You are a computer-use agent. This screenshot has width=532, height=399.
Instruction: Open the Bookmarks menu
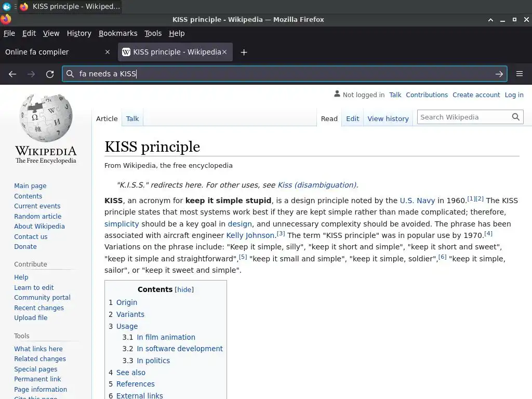(118, 33)
